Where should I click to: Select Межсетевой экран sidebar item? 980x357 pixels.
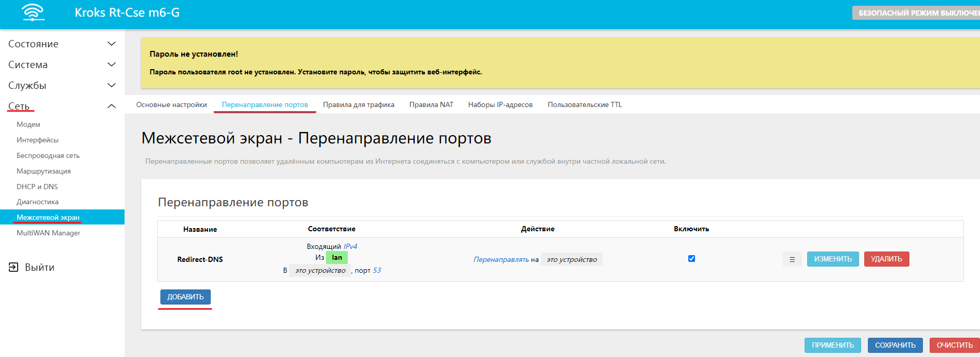pyautogui.click(x=62, y=217)
